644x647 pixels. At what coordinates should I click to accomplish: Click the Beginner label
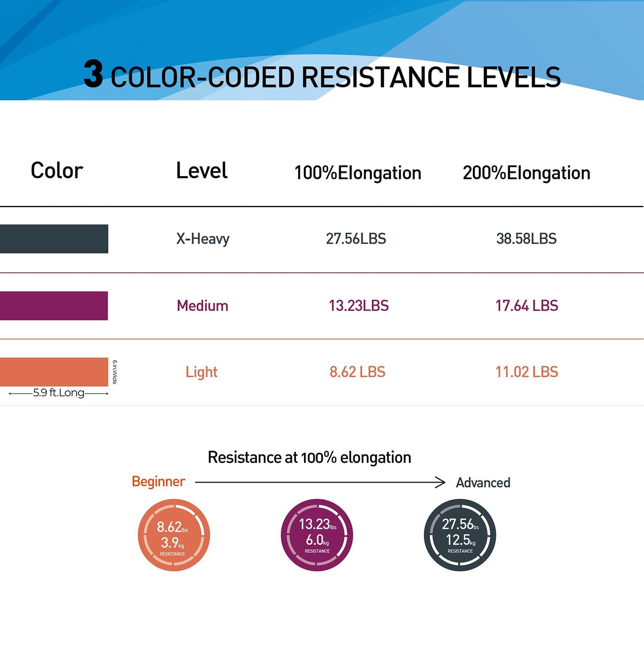[158, 482]
